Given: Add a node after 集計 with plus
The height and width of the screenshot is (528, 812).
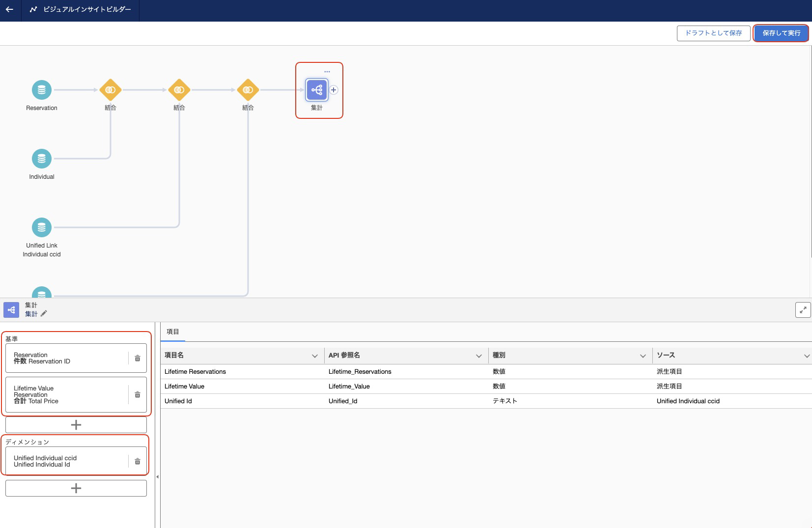Looking at the screenshot, I should click(x=334, y=90).
